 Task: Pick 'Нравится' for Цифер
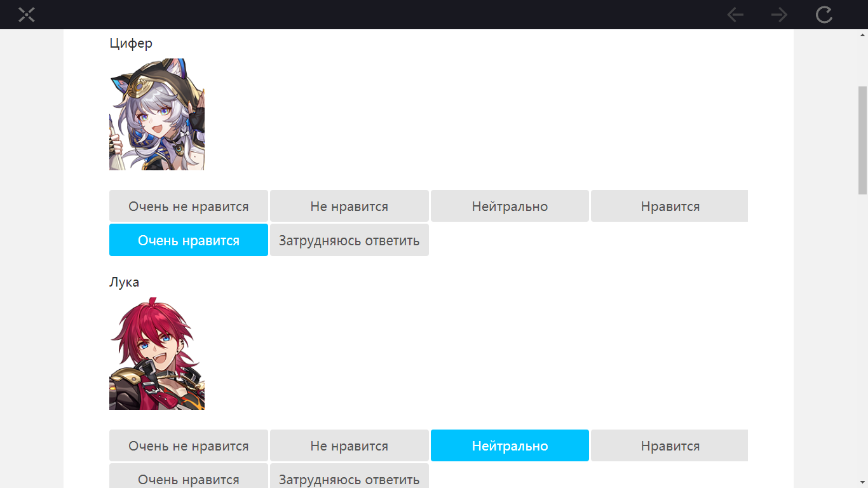point(670,206)
